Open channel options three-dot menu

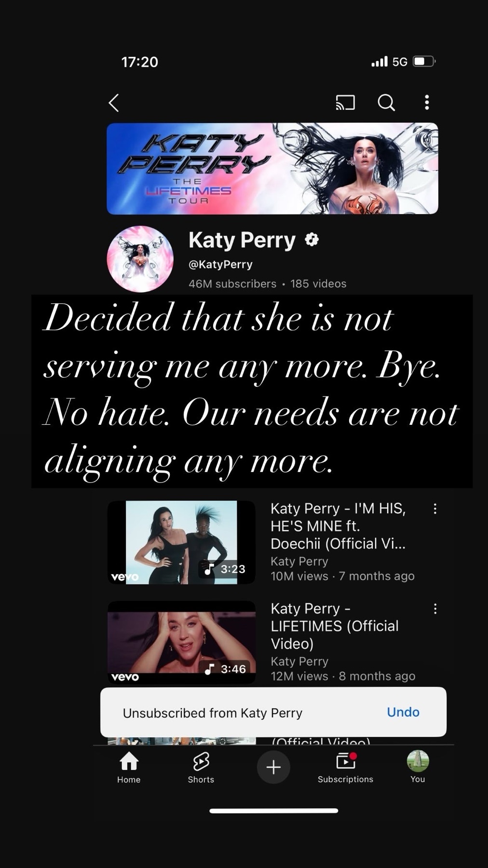coord(427,103)
